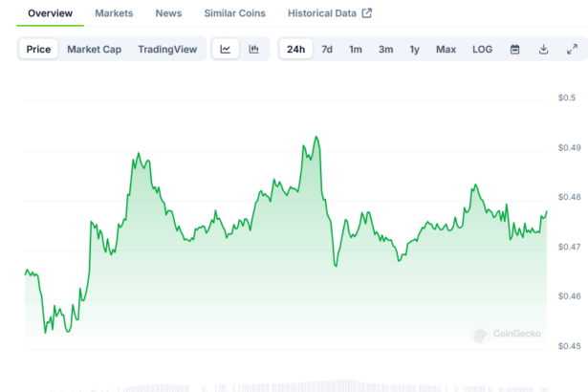Show the Max time range
The image size is (588, 392).
pyautogui.click(x=446, y=49)
